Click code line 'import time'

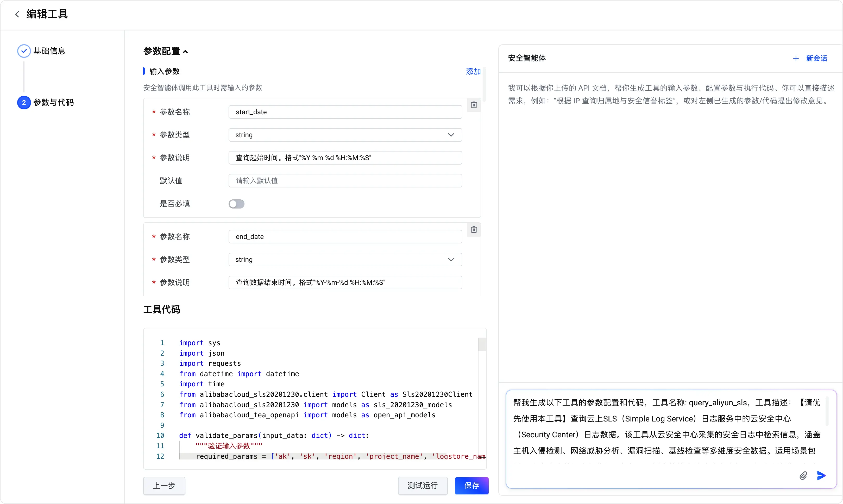click(x=202, y=384)
